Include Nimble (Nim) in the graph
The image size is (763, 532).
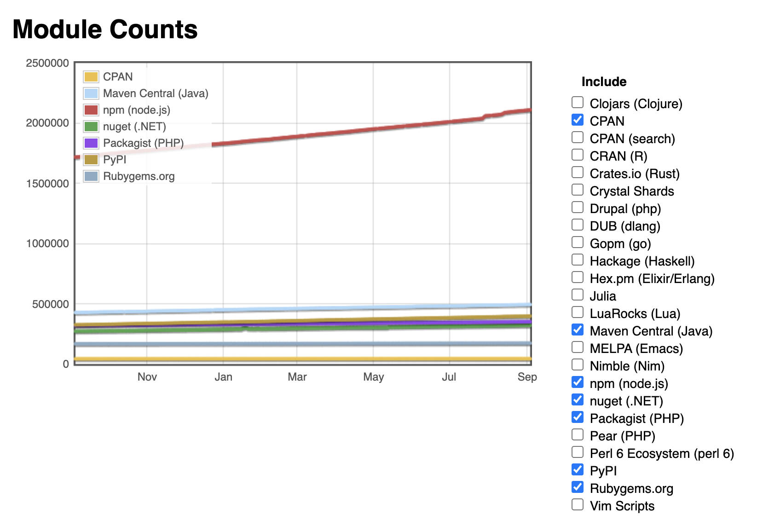(x=578, y=364)
